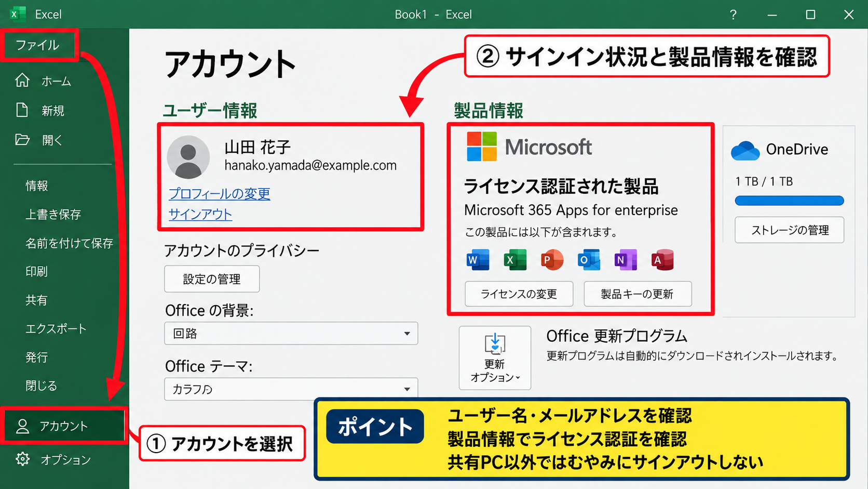Click the 1 TB / 1 TB storage text
The height and width of the screenshot is (489, 868).
[x=764, y=181]
